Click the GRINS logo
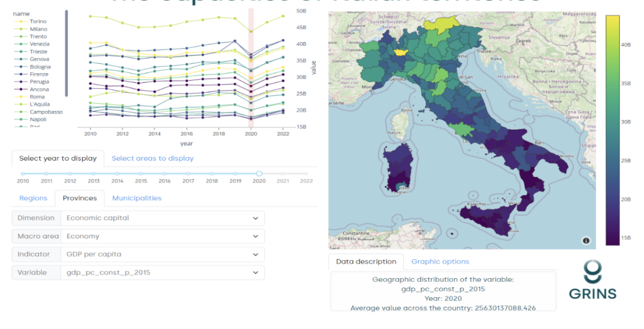This screenshot has height=329, width=644. click(592, 280)
